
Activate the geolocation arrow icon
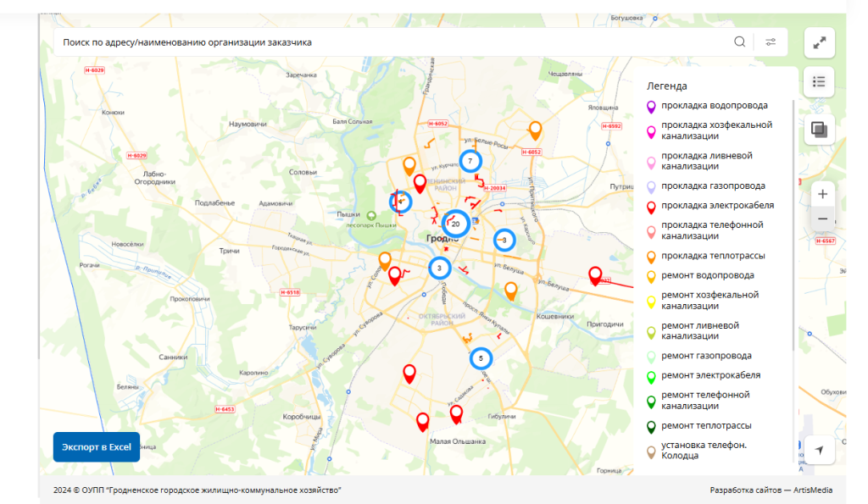click(819, 450)
